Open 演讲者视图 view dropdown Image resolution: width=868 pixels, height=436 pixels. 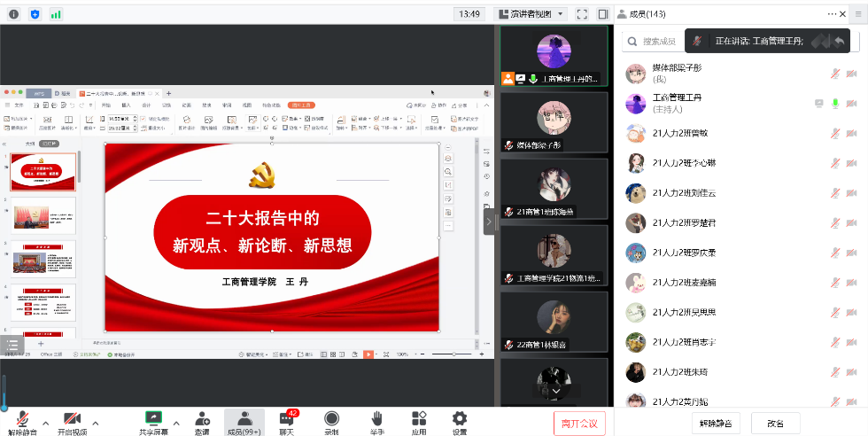531,14
